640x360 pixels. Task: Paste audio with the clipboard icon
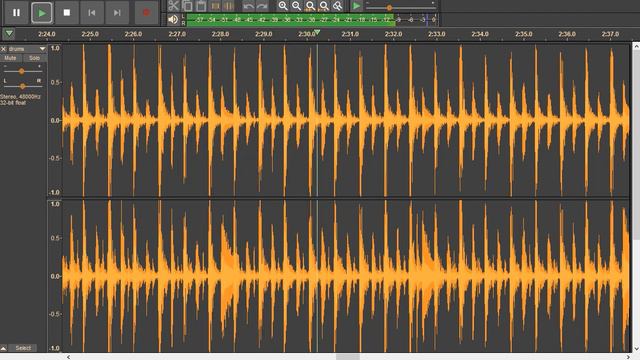tap(201, 6)
